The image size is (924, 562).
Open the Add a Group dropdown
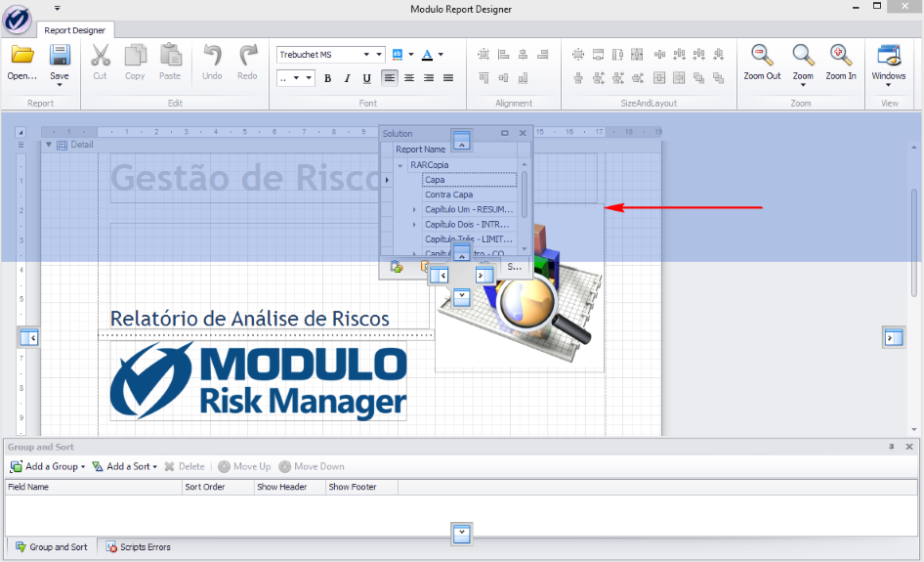point(83,466)
